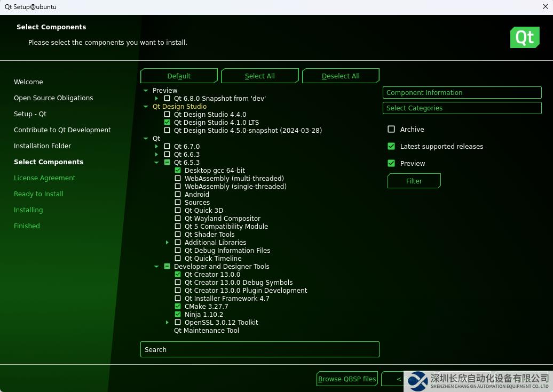The image size is (553, 392).
Task: Check the Qt 6.6.3 checkbox
Action: [167, 155]
